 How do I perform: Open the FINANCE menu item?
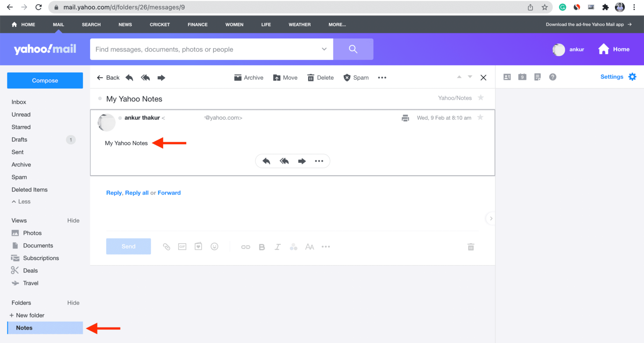197,24
